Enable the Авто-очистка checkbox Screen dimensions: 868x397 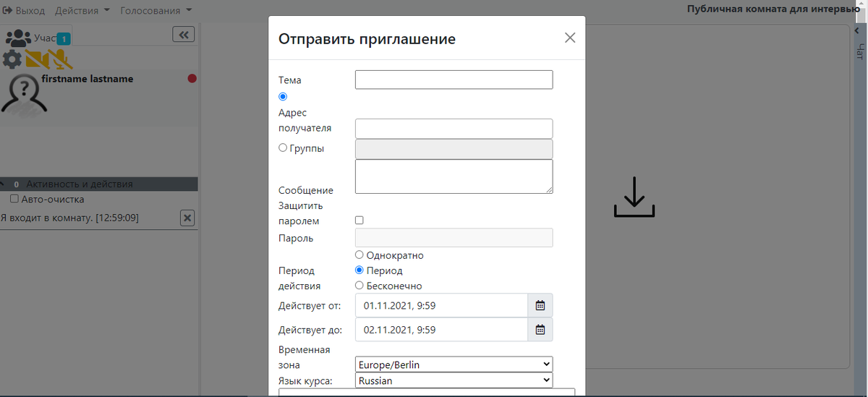(14, 199)
